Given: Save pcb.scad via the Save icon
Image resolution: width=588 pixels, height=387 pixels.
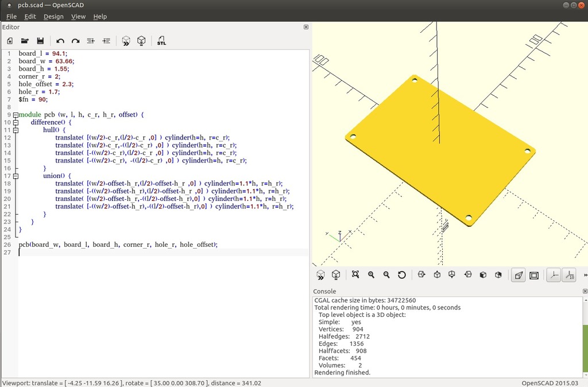Looking at the screenshot, I should 39,41.
